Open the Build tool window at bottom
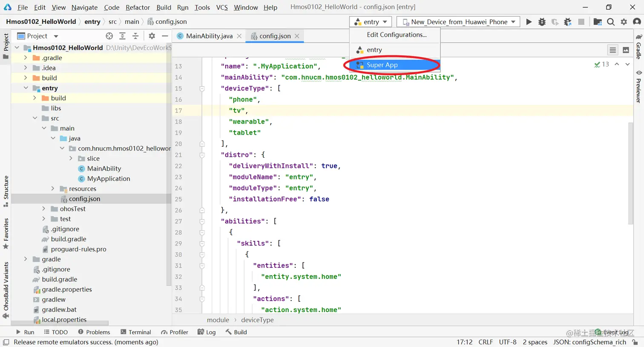 tap(236, 332)
